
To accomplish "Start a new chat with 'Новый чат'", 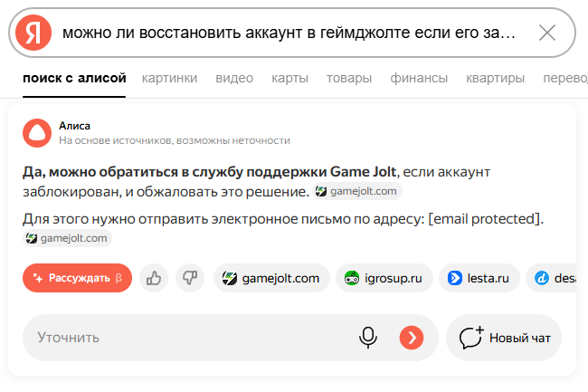I will point(504,338).
